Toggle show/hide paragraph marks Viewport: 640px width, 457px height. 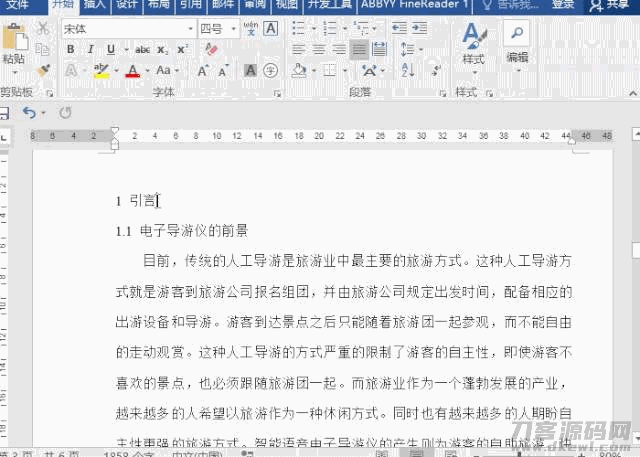pyautogui.click(x=437, y=71)
